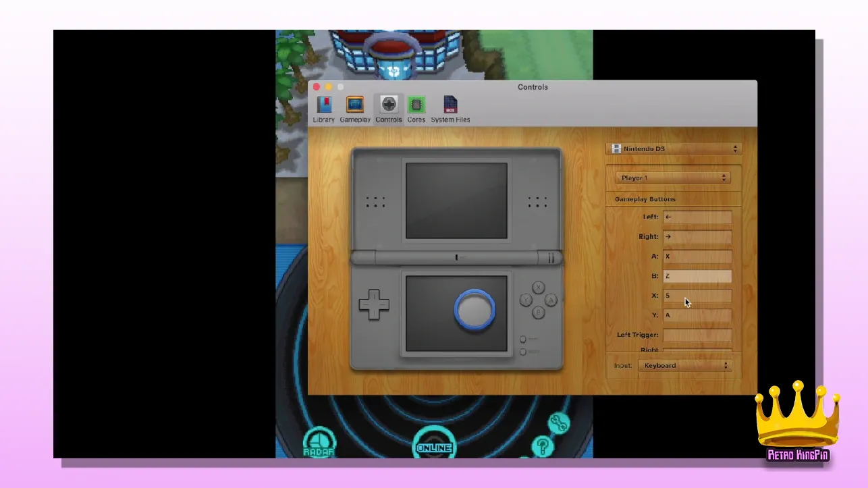Select the Y button binding field

pyautogui.click(x=697, y=315)
